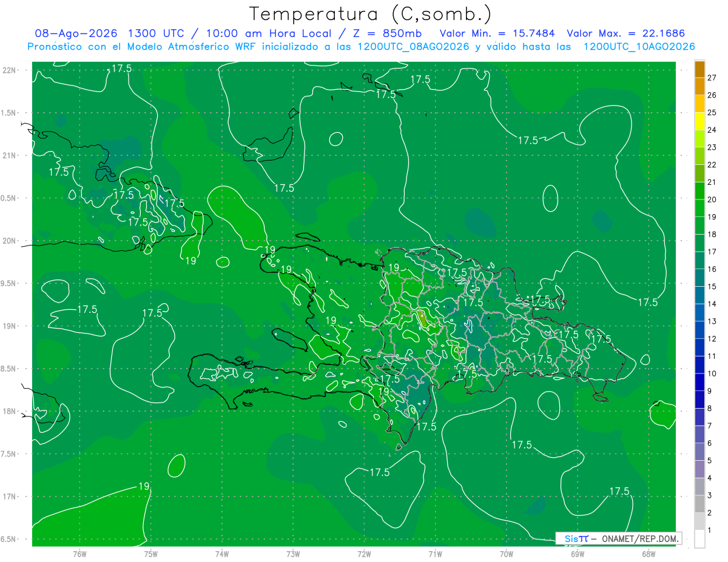The height and width of the screenshot is (562, 728).
Task: Click the "ONAMET/REP.DOM." credit label
Action: [x=639, y=538]
